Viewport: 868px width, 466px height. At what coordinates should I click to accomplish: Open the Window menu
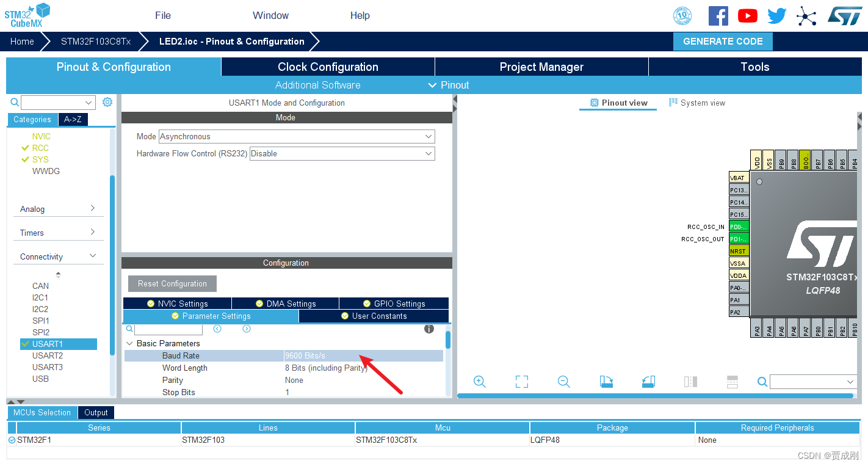tap(271, 16)
